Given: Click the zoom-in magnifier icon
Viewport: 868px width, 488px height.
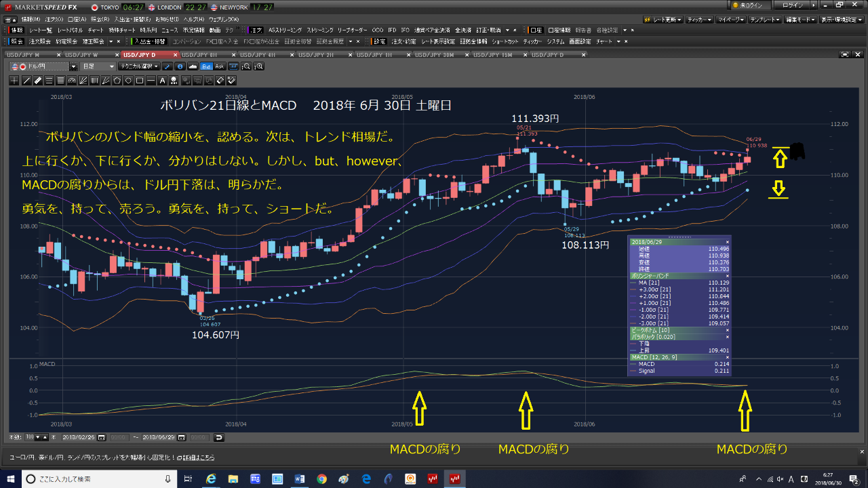Looking at the screenshot, I should click(x=258, y=66).
